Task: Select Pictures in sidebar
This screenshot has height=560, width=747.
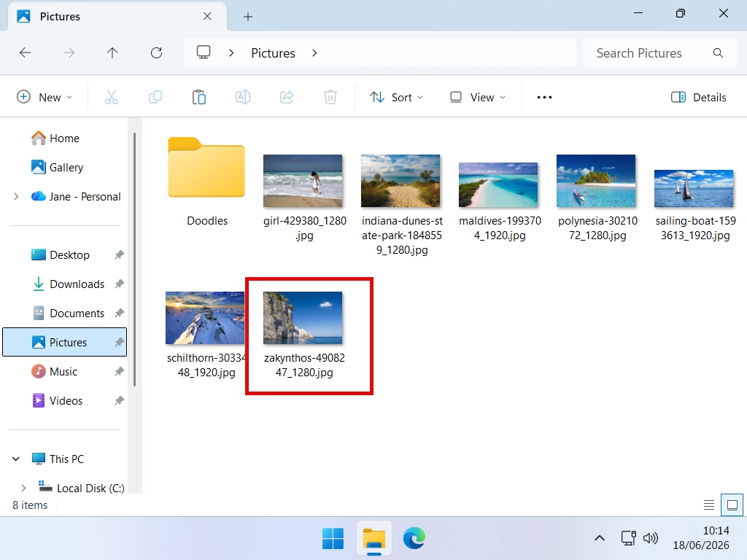Action: [64, 342]
